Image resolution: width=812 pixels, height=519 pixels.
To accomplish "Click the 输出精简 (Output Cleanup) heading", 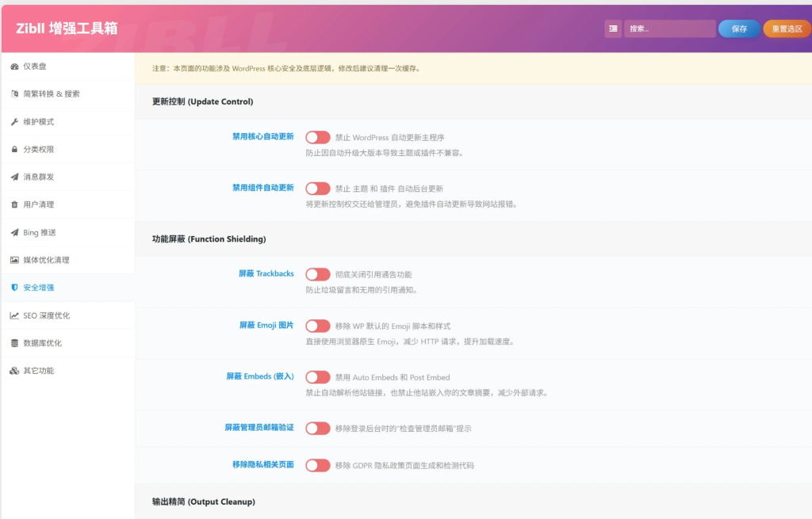I will [x=204, y=502].
